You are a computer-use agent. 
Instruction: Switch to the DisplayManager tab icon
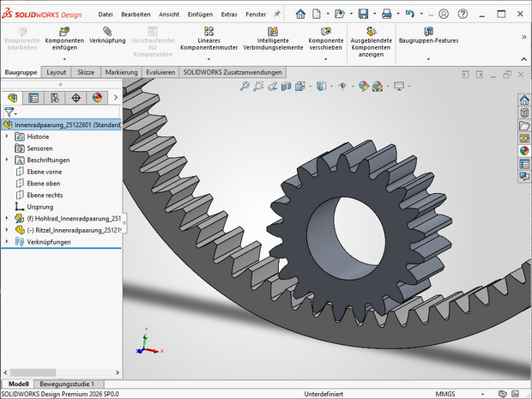pos(97,97)
